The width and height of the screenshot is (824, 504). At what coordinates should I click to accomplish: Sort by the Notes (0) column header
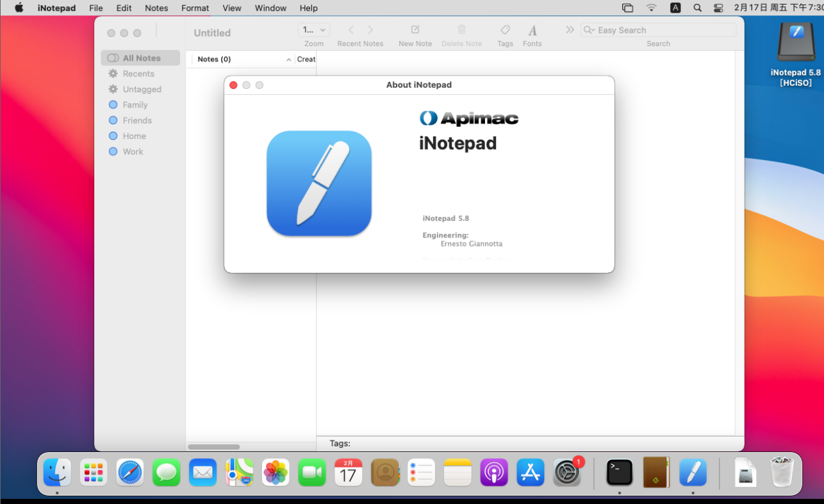point(243,59)
